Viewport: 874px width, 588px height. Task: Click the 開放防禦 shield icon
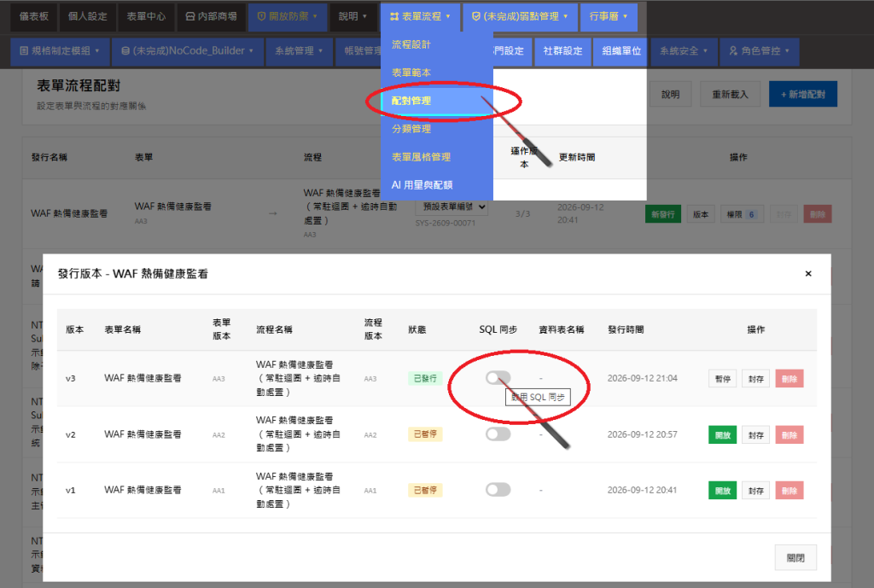pos(261,17)
